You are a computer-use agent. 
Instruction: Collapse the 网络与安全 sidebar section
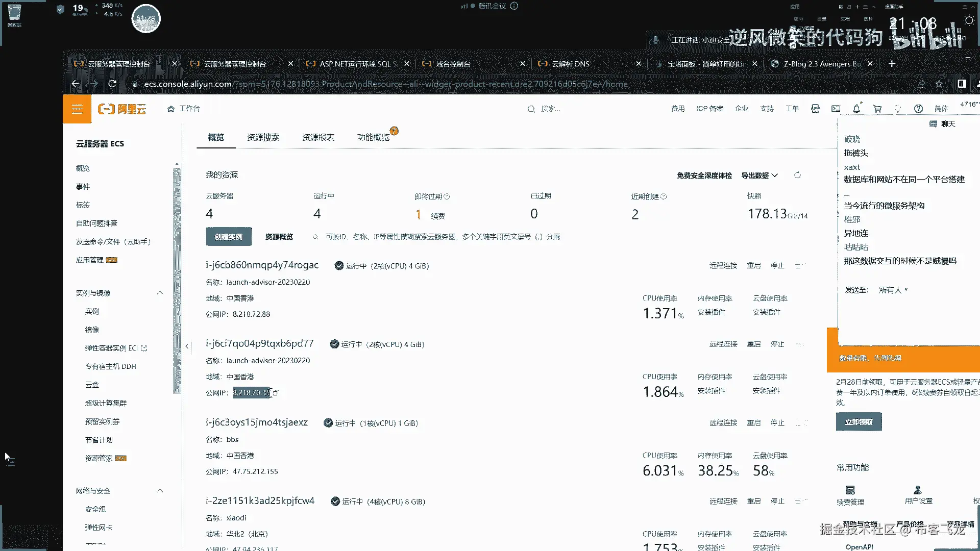(160, 491)
